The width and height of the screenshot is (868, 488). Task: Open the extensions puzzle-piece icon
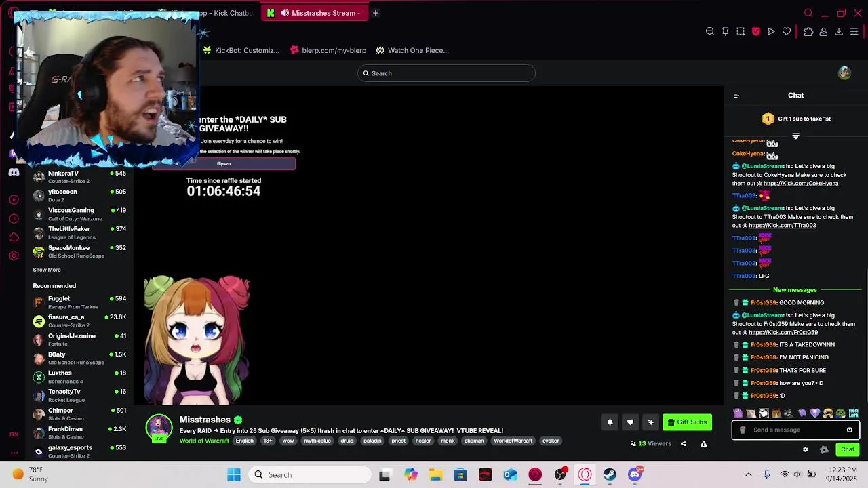[808, 31]
